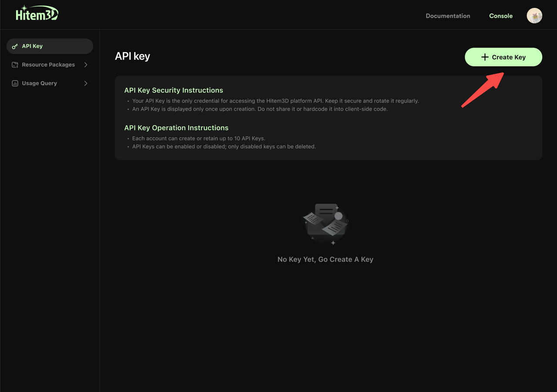Screen dimensions: 557x392
Task: Go to the Console tab
Action: [x=501, y=16]
